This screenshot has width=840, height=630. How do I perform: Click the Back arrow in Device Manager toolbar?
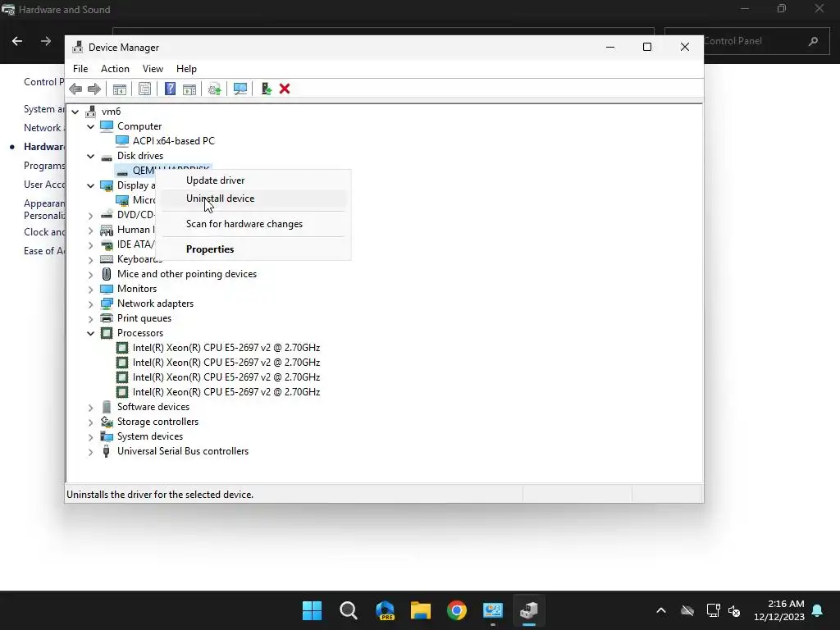(x=75, y=89)
